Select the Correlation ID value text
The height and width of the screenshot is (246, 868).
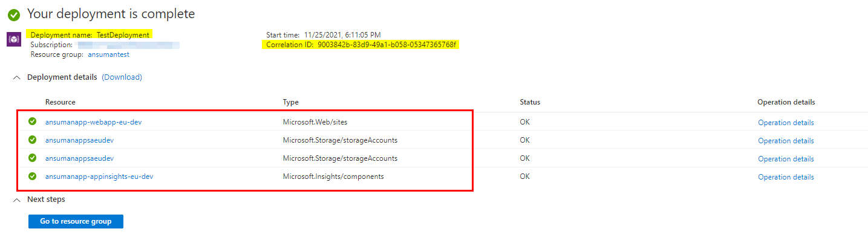[387, 45]
